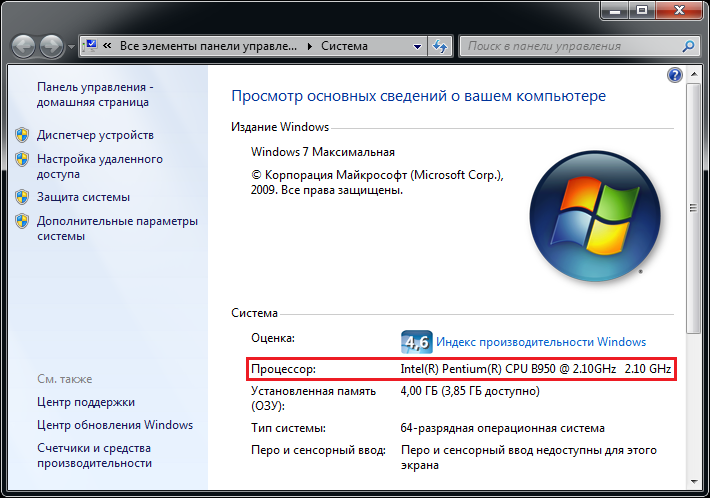Select 'Все элементы панели управле...' breadcrumb
The height and width of the screenshot is (498, 710).
coord(208,46)
